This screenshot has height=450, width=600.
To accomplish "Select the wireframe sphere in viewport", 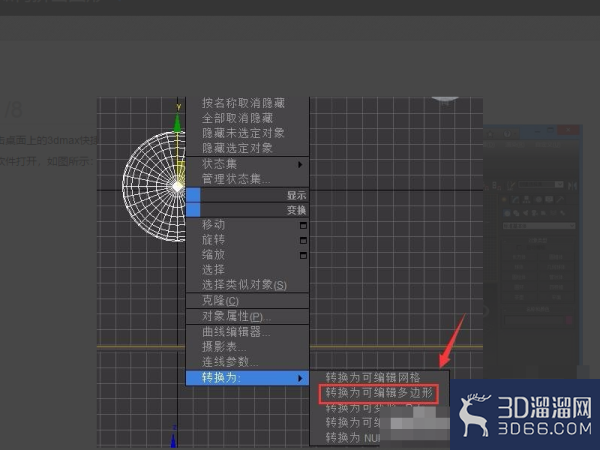I will pos(153,186).
